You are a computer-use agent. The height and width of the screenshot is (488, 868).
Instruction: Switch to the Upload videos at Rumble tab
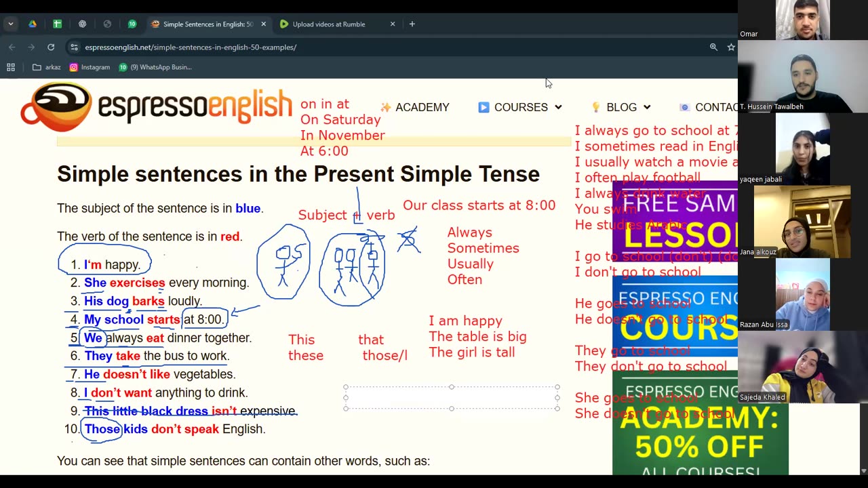pos(329,24)
